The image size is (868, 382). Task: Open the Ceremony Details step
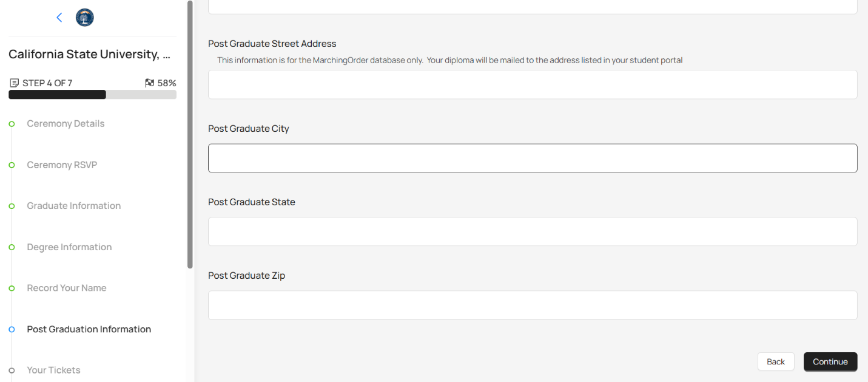coord(66,124)
